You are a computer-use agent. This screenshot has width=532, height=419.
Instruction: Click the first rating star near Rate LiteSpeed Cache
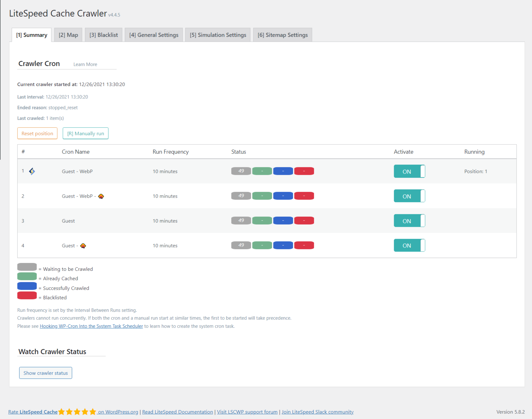(x=62, y=412)
